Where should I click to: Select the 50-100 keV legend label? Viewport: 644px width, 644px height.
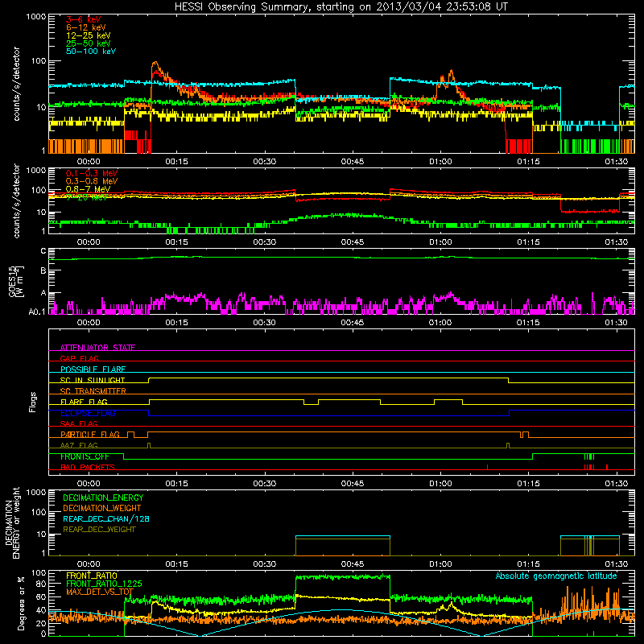pyautogui.click(x=91, y=52)
